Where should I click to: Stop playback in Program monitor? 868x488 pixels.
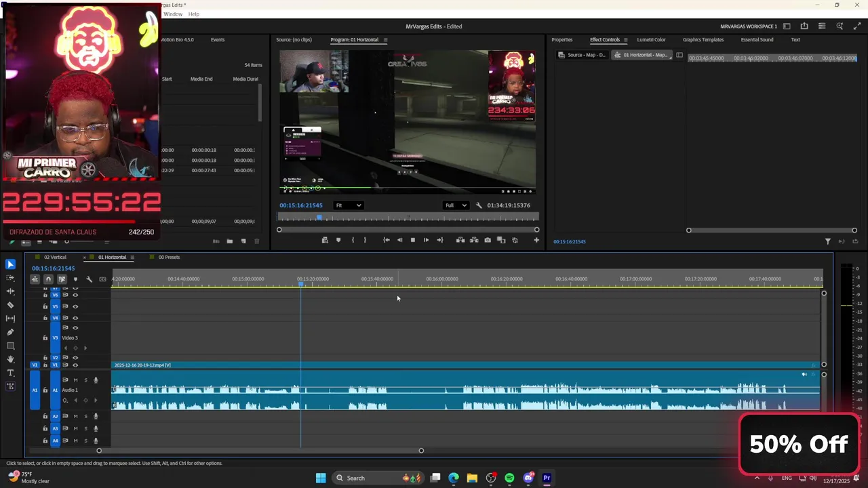[x=412, y=240]
